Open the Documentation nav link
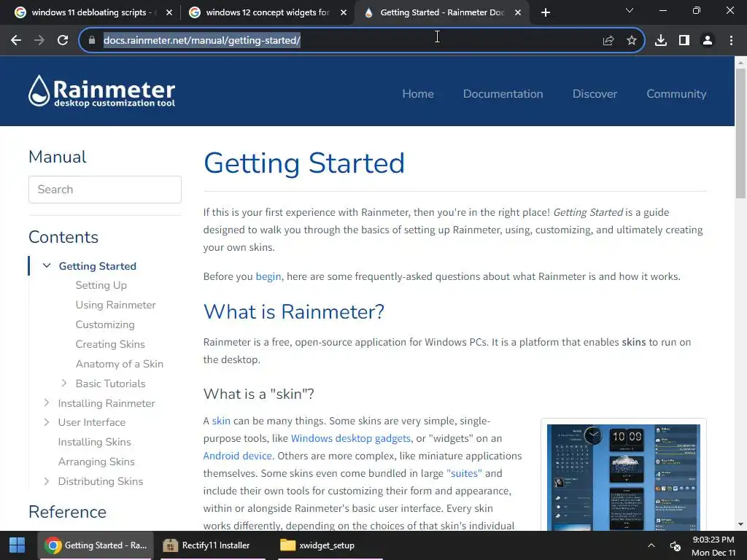 [503, 94]
